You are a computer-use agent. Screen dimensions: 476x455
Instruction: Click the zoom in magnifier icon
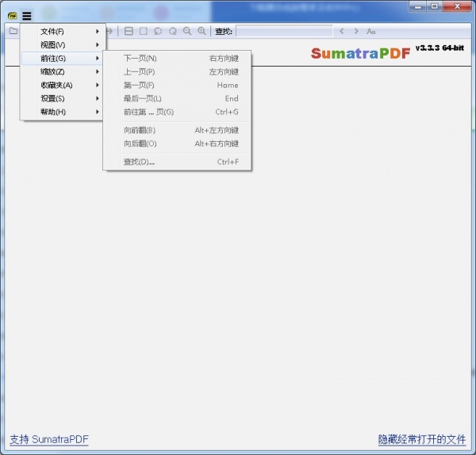[x=202, y=31]
